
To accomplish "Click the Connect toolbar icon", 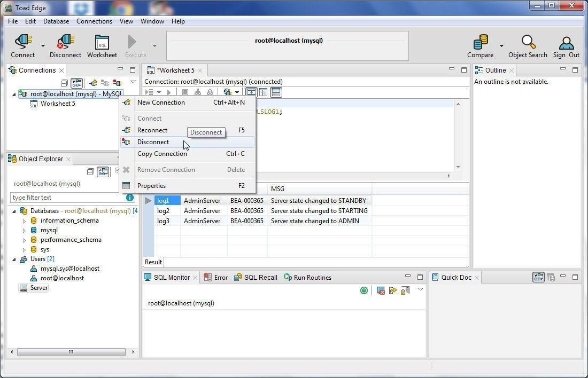I will [x=23, y=41].
